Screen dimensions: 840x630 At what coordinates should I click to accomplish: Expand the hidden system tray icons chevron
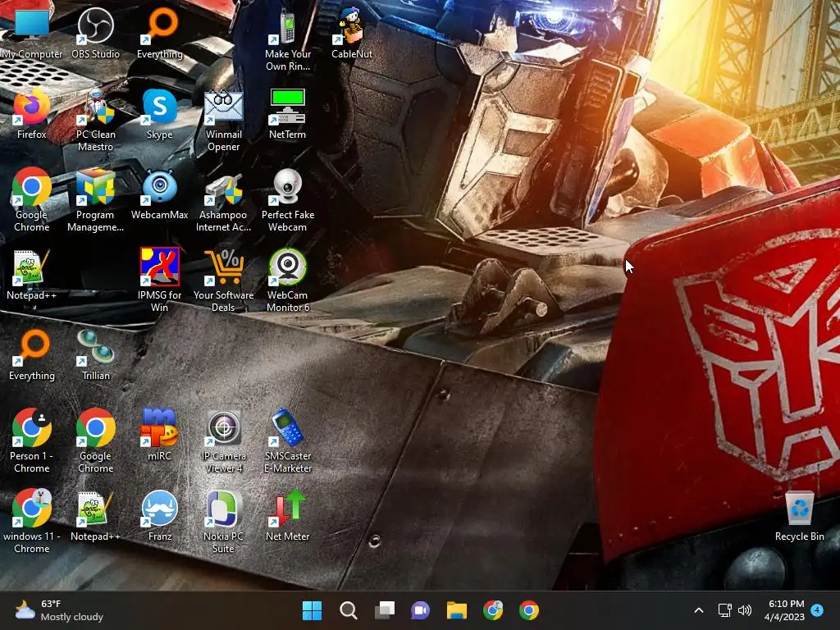(699, 610)
